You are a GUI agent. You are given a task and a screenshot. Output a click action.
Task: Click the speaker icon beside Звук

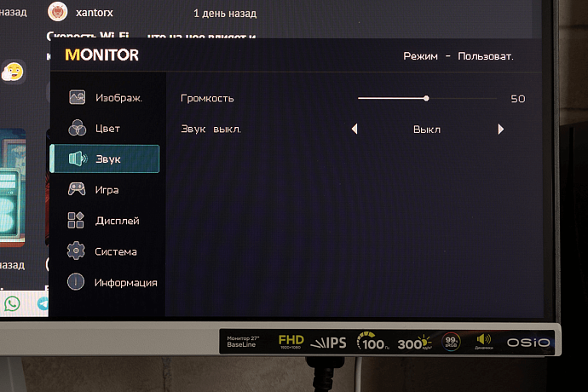click(77, 159)
